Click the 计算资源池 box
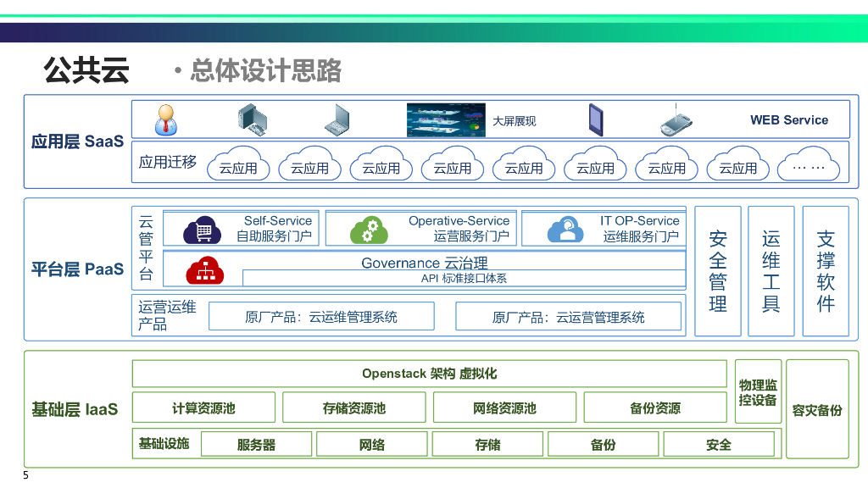 click(203, 408)
